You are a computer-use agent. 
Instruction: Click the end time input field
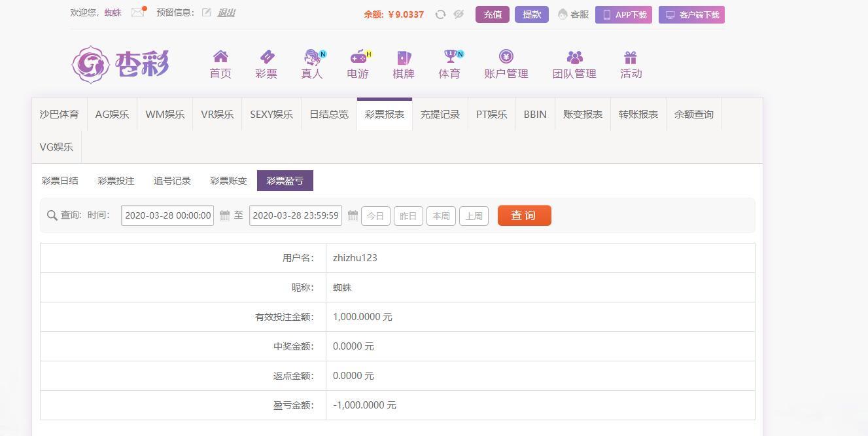296,215
